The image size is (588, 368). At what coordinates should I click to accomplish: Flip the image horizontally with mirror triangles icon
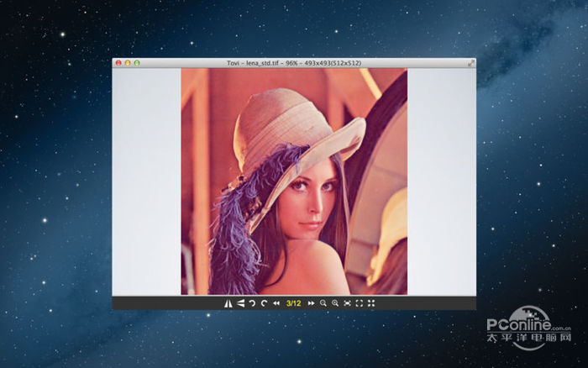228,303
